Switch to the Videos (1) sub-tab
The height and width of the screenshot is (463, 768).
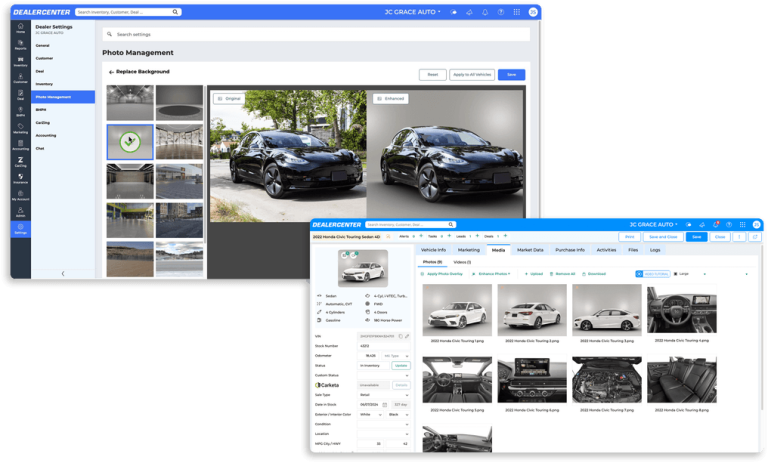pyautogui.click(x=462, y=262)
